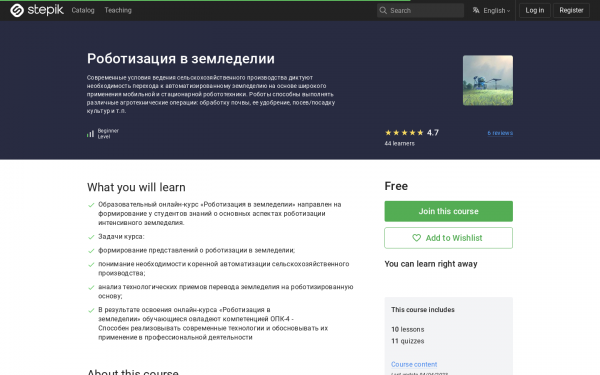Click the checkmark beside Образовательный онлайн-курс
This screenshot has height=375, width=600.
(x=91, y=205)
